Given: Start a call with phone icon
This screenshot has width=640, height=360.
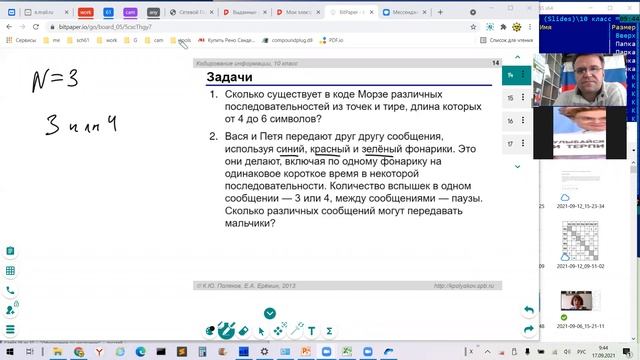Looking at the screenshot, I should point(10,291).
